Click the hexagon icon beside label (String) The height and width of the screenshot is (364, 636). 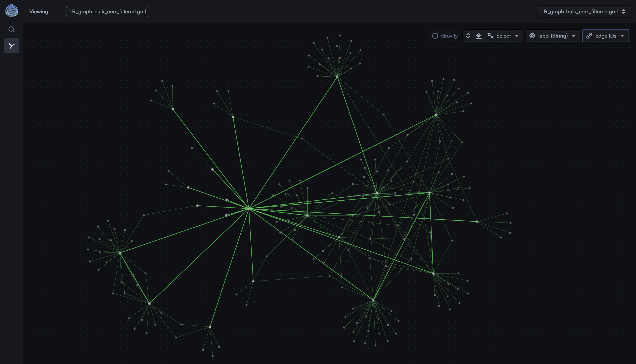532,36
